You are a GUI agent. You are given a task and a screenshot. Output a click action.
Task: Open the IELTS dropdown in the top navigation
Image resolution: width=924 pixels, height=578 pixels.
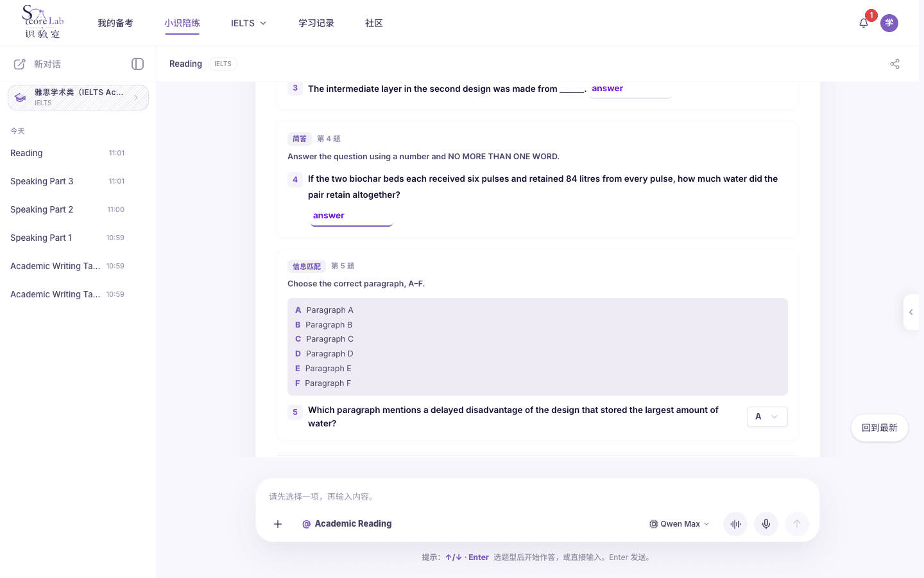pyautogui.click(x=248, y=23)
